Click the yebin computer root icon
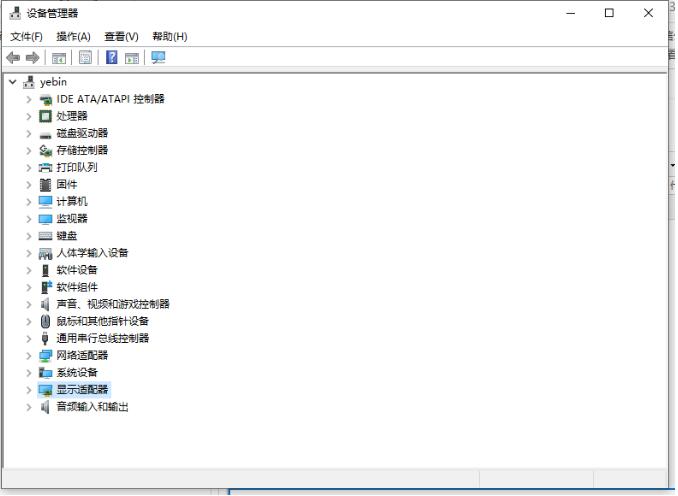678x496 pixels. click(x=29, y=82)
